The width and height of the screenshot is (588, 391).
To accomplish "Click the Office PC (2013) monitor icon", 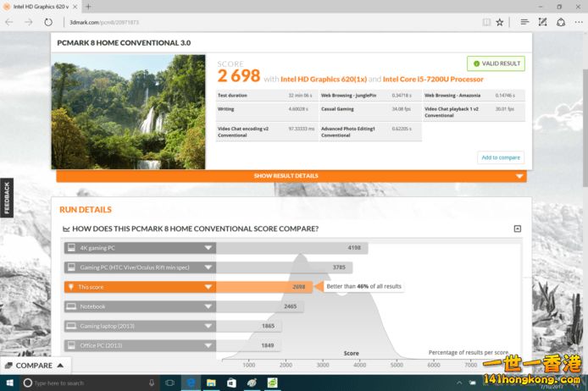I will (71, 345).
